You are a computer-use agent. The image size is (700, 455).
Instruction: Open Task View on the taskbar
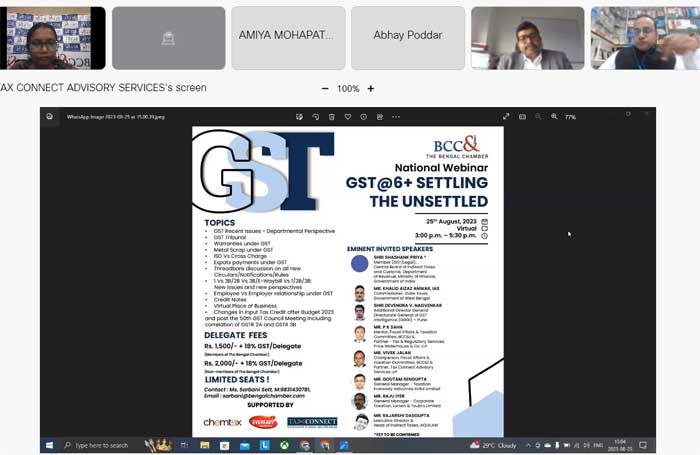pos(184,445)
